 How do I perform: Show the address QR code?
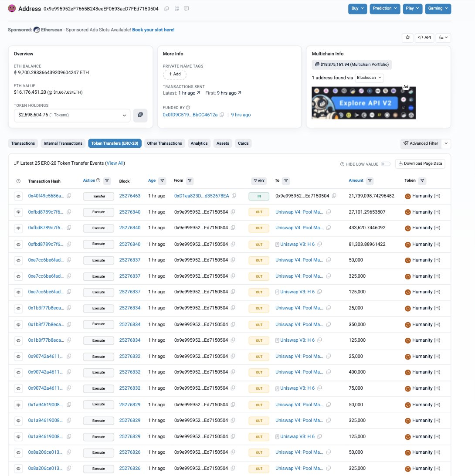click(176, 9)
